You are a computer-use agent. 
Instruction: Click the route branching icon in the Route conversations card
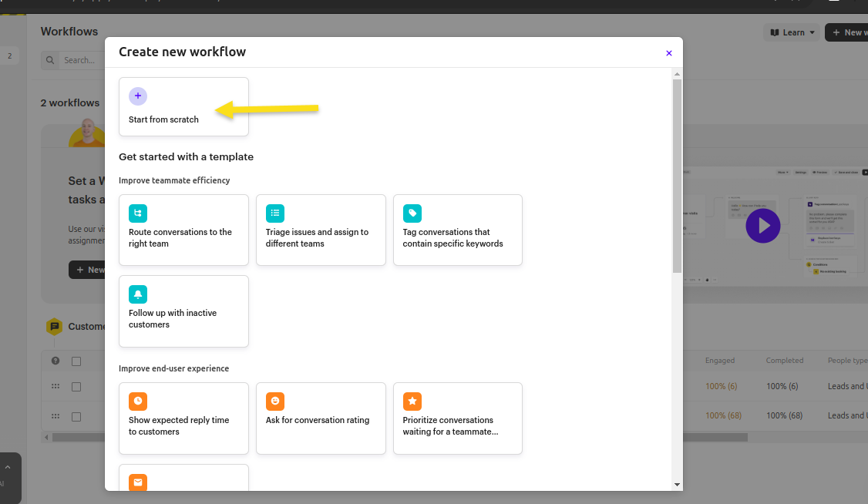click(138, 213)
